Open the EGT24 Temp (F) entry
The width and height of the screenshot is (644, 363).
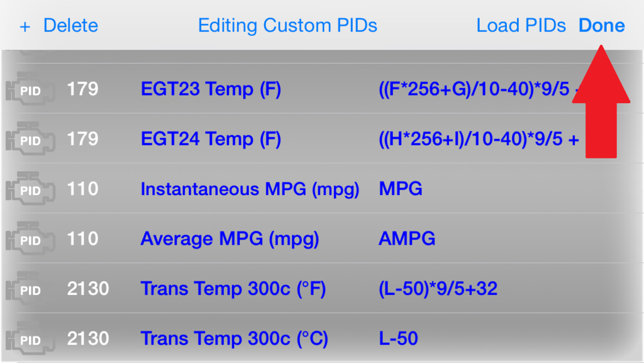pyautogui.click(x=322, y=138)
